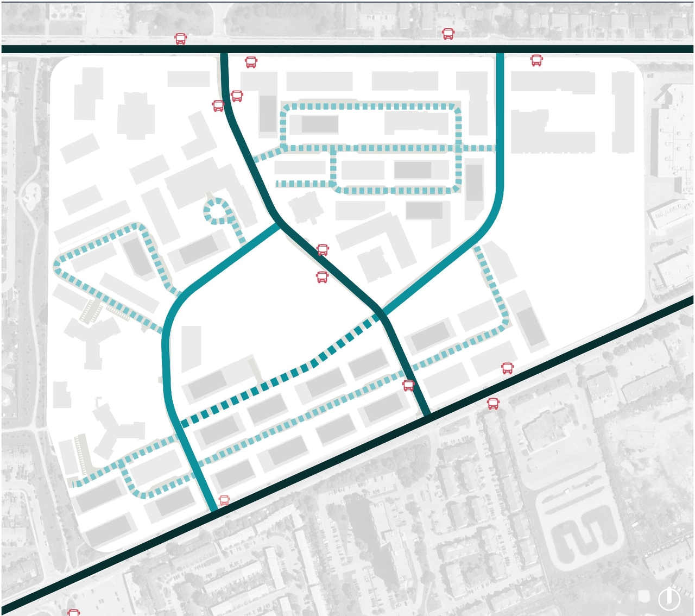Select the bus stop along the southern diagonal highway
The height and width of the screenshot is (616, 695).
pyautogui.click(x=493, y=404)
